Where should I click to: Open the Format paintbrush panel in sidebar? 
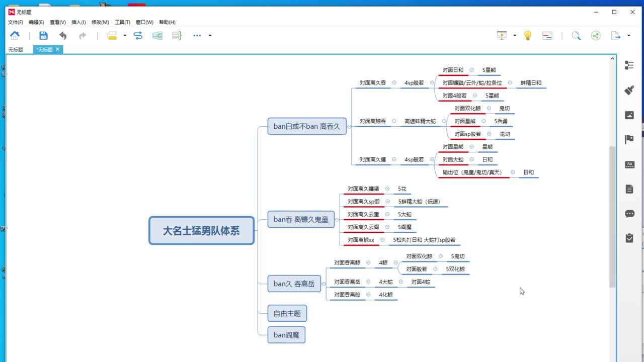(x=629, y=91)
